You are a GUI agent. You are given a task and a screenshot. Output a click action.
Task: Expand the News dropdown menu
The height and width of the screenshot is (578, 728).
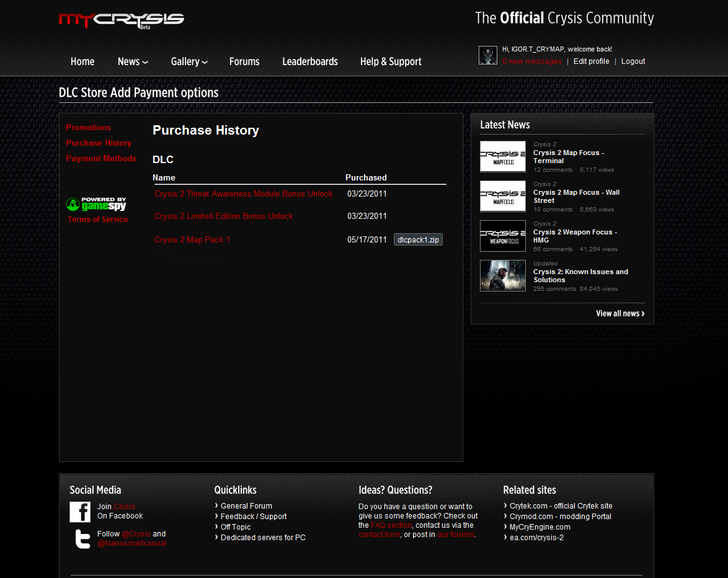point(133,61)
